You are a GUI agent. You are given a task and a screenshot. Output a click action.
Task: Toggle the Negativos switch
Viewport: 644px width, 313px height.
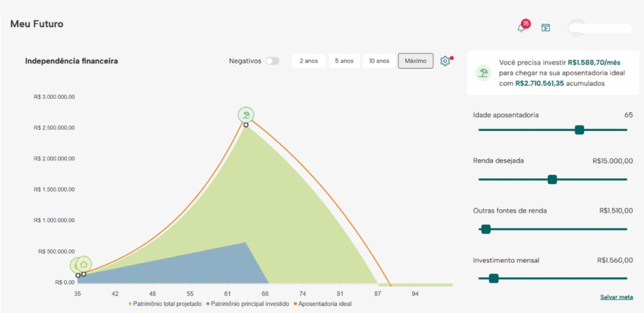272,61
